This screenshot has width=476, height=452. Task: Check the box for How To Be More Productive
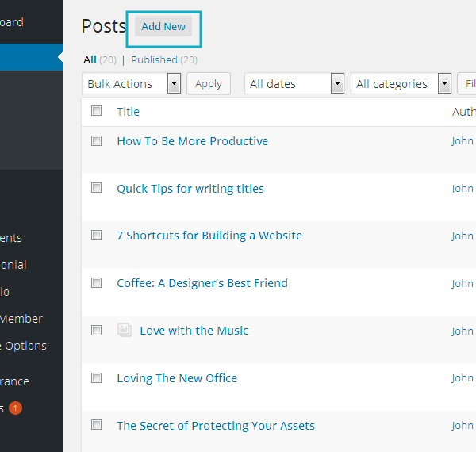coord(97,141)
